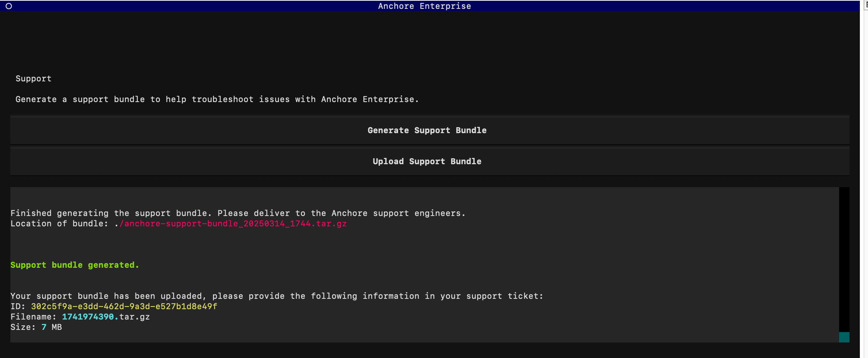The width and height of the screenshot is (868, 358).
Task: Click the cyan filename number 1741974390
Action: pos(88,317)
